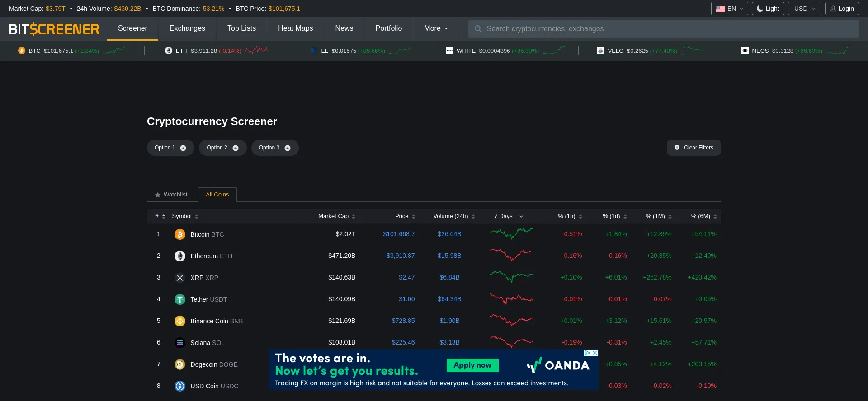
Task: Select the All Coins tab
Action: click(x=217, y=195)
